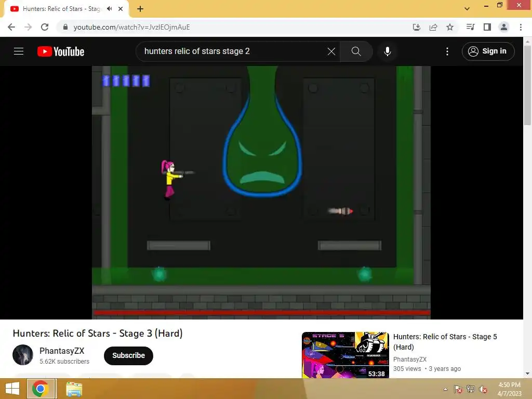Open the YouTube guide hamburger menu
The image size is (532, 399).
click(19, 51)
